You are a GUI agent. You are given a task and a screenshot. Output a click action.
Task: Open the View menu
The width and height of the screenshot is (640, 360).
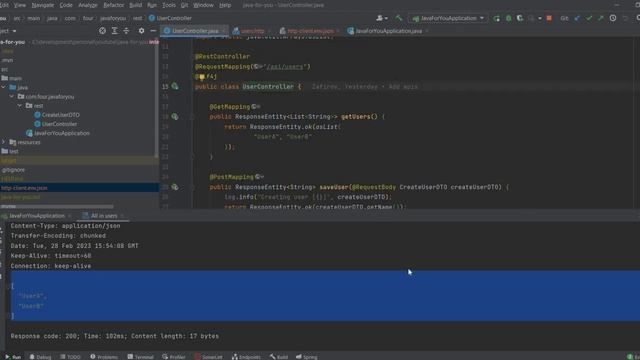(20, 5)
